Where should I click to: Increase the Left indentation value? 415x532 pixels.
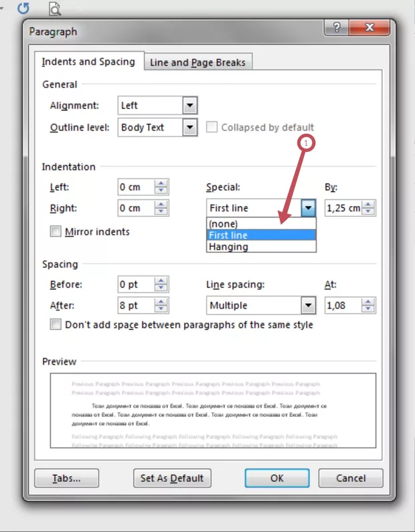(161, 183)
